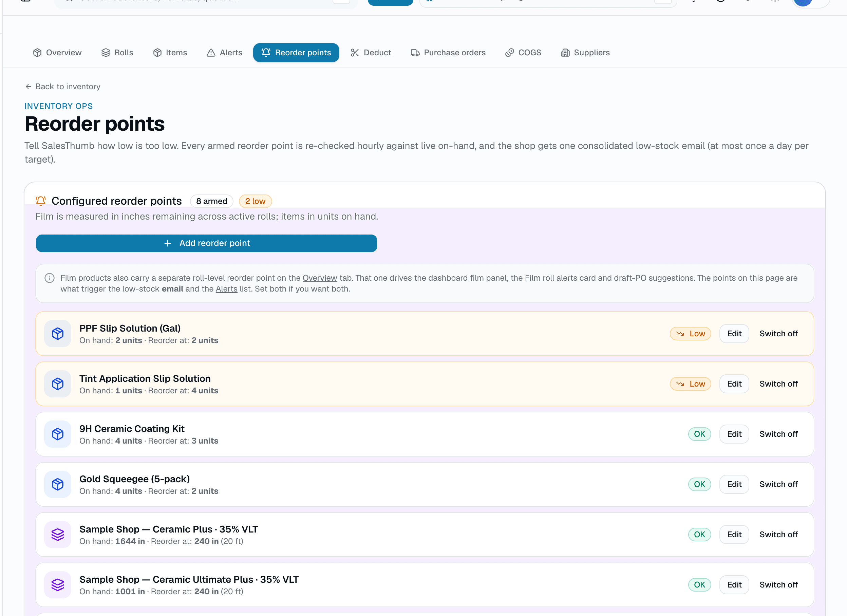The height and width of the screenshot is (616, 847).
Task: Open the Deduct tab
Action: [371, 53]
